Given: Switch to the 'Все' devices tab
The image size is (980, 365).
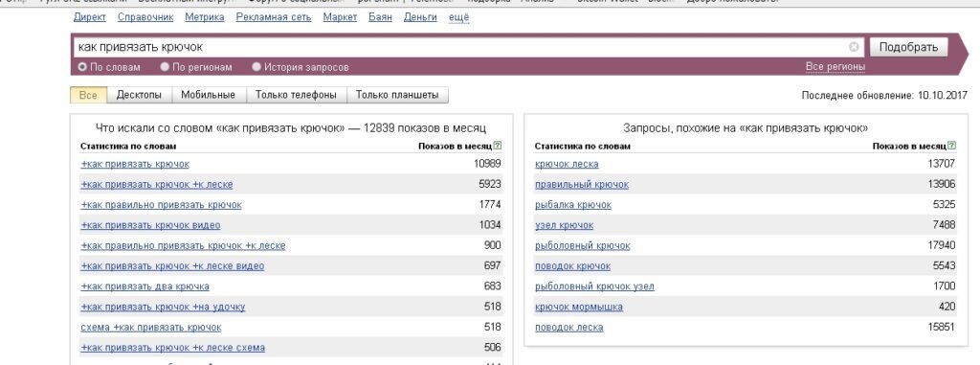Looking at the screenshot, I should [88, 95].
